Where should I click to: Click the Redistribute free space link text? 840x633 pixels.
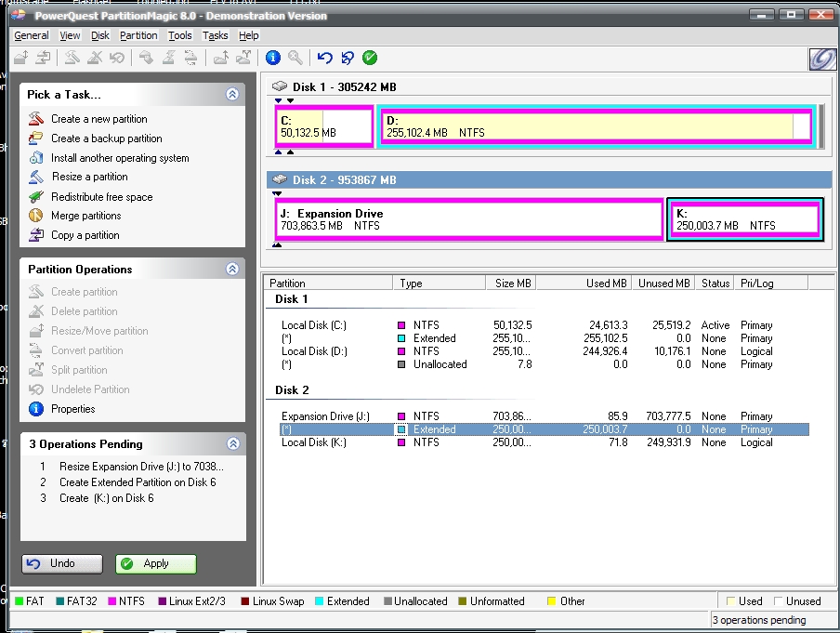(x=102, y=197)
